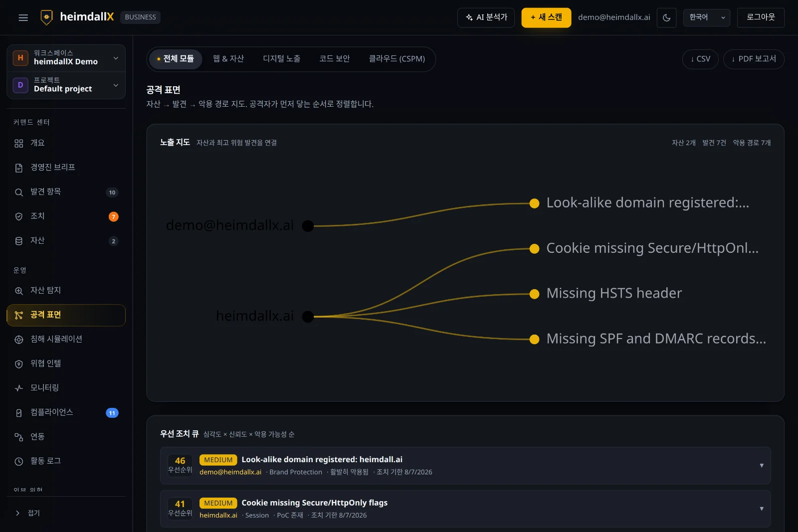The image size is (798, 532).
Task: Download the CSV export
Action: (700, 59)
